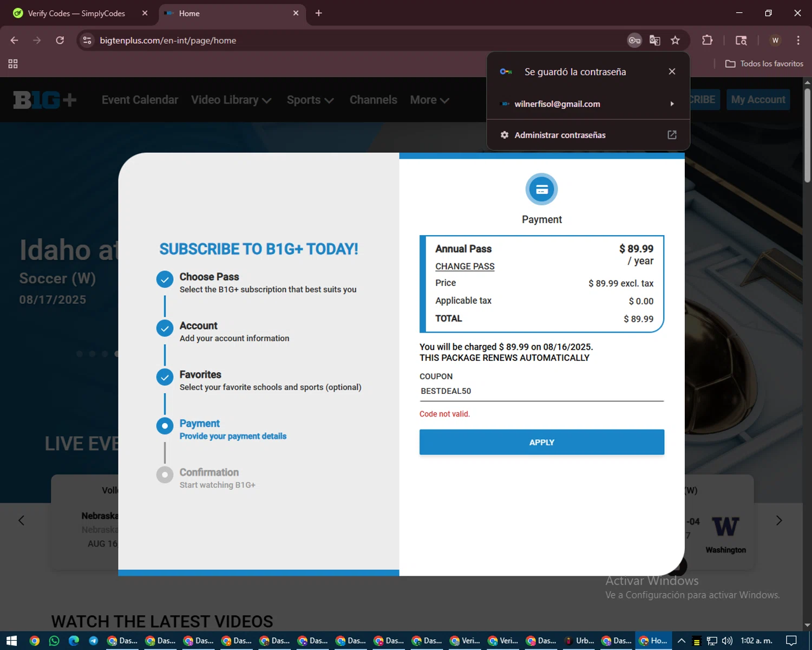Show hidden system tray icons
This screenshot has height=650, width=812.
click(x=682, y=641)
